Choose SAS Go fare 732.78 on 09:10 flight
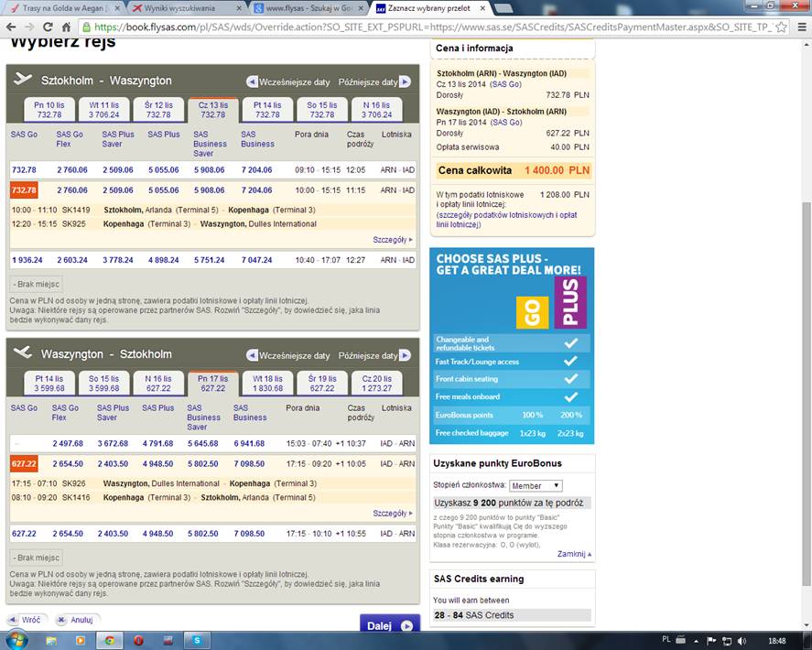Viewport: 812px width, 650px height. tap(25, 170)
